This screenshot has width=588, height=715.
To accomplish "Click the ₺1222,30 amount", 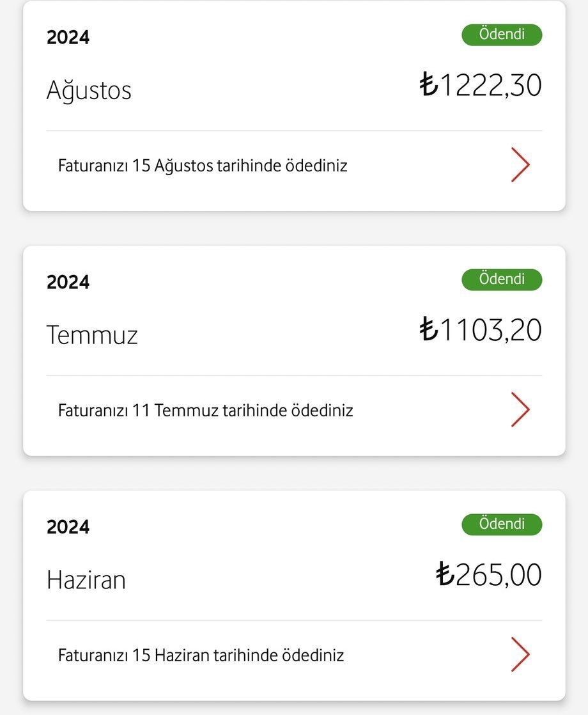I will [x=481, y=85].
